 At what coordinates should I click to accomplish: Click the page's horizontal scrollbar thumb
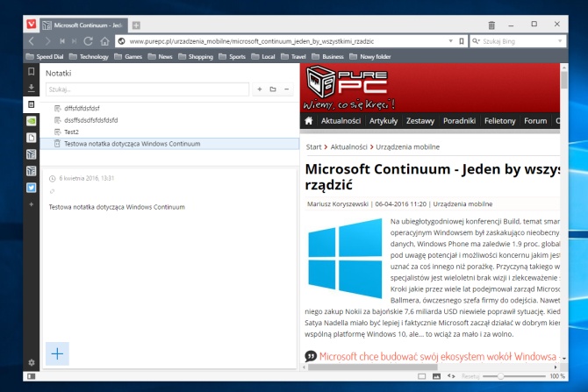pos(373,367)
